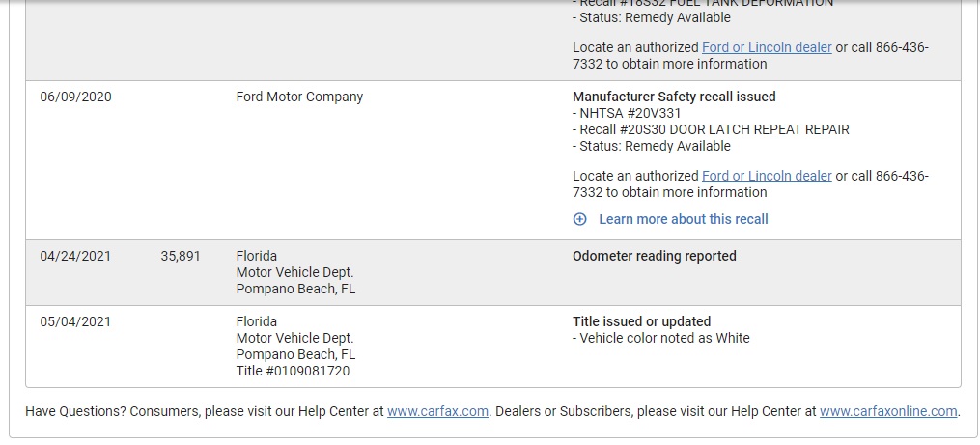Open Ford or Lincoln dealer link under fuel tank recall
Image resolution: width=980 pixels, height=445 pixels.
tap(767, 47)
